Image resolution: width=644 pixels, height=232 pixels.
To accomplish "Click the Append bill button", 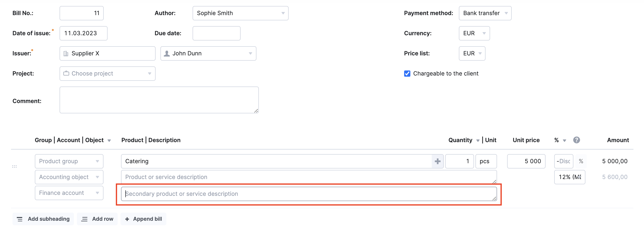I will 144,219.
